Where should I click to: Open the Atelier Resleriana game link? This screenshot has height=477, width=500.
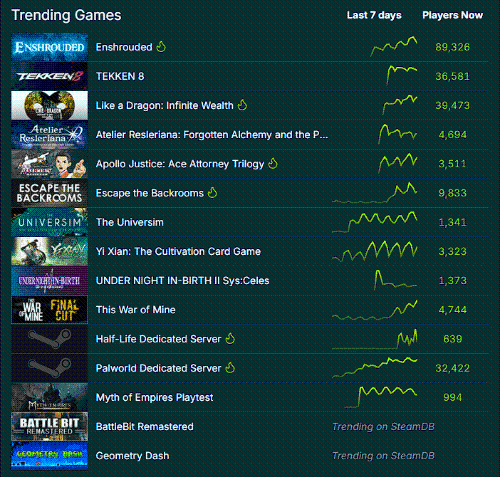click(x=212, y=135)
